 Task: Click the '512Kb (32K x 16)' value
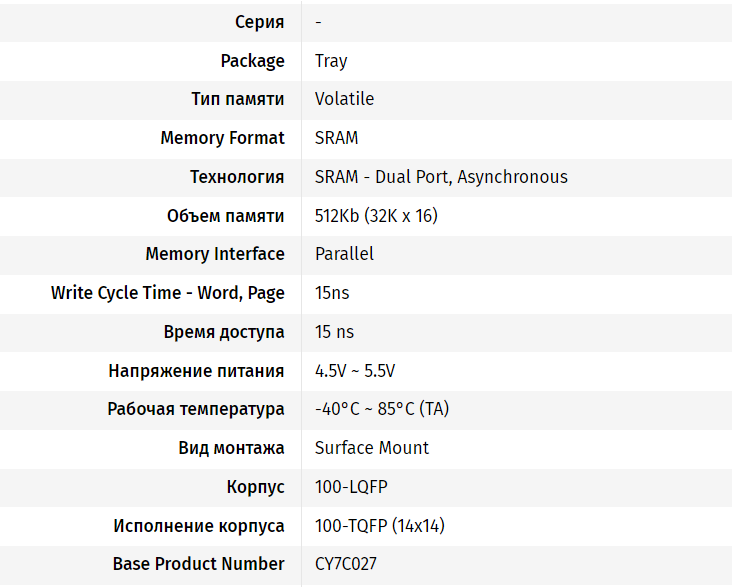376,216
